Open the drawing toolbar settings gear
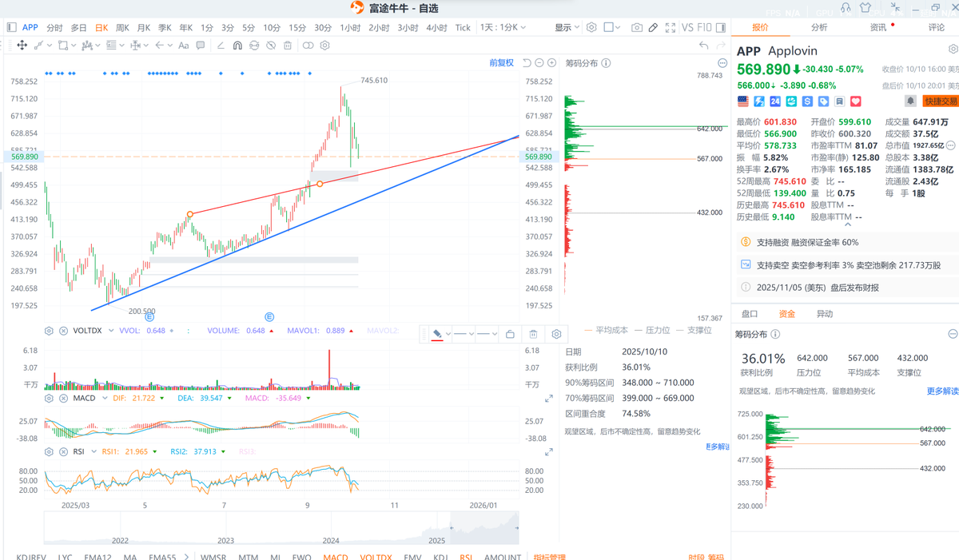The height and width of the screenshot is (560, 959). 325,46
